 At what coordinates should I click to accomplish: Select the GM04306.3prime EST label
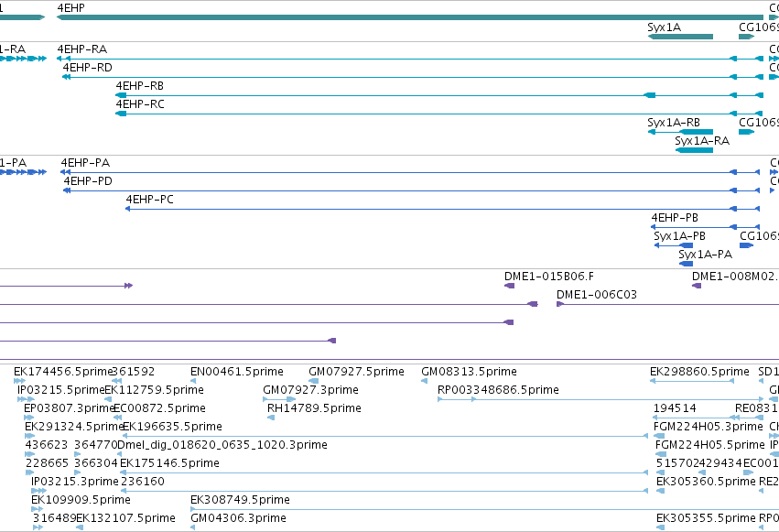tap(239, 518)
